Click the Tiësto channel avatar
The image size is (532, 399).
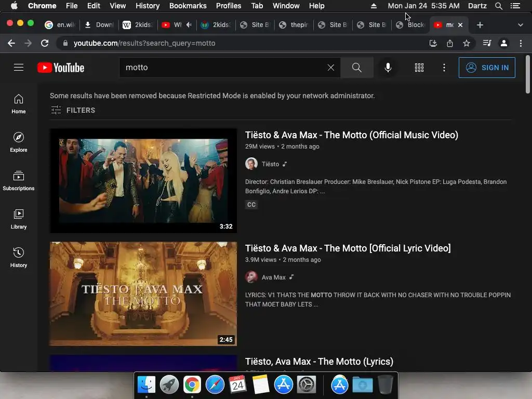[251, 164]
